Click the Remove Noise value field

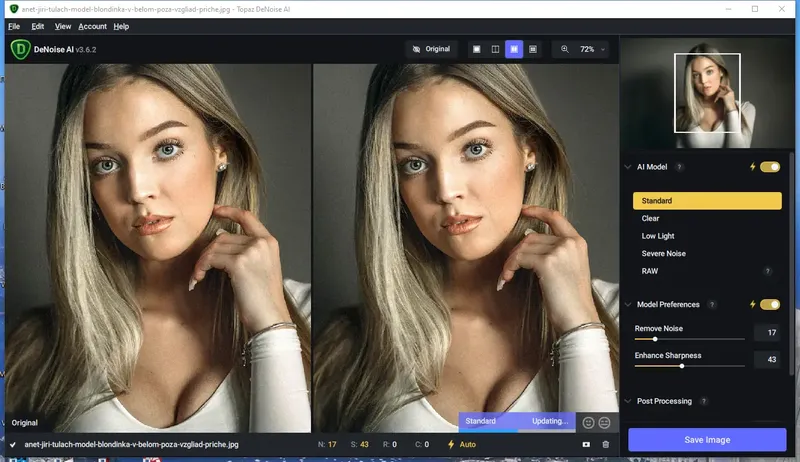pyautogui.click(x=767, y=332)
